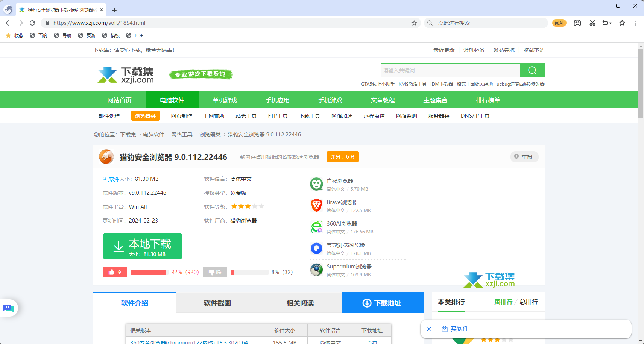Select the scissors screenshot tool icon
This screenshot has width=644, height=344.
592,23
